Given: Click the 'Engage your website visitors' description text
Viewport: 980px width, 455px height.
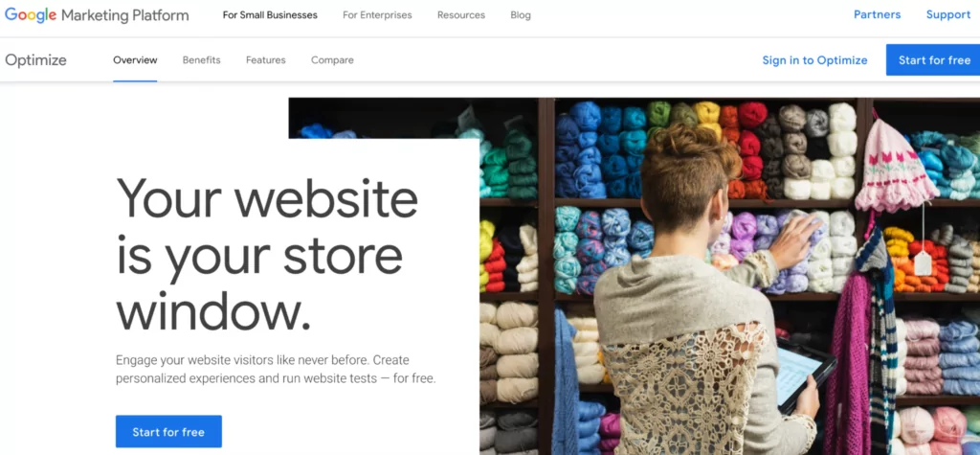Looking at the screenshot, I should click(x=276, y=369).
